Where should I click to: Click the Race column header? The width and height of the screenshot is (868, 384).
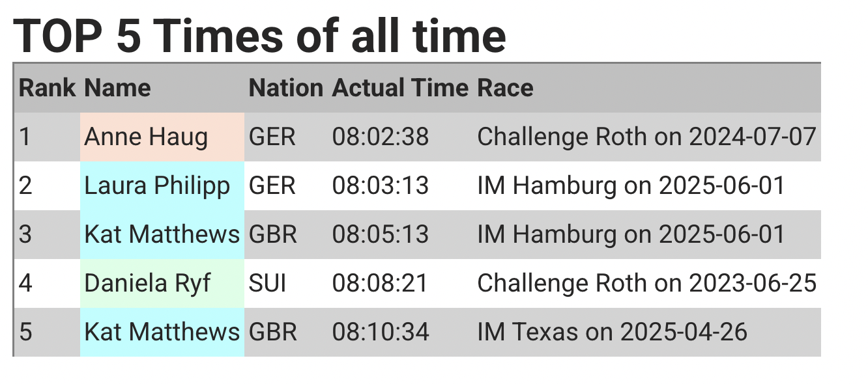click(x=506, y=88)
